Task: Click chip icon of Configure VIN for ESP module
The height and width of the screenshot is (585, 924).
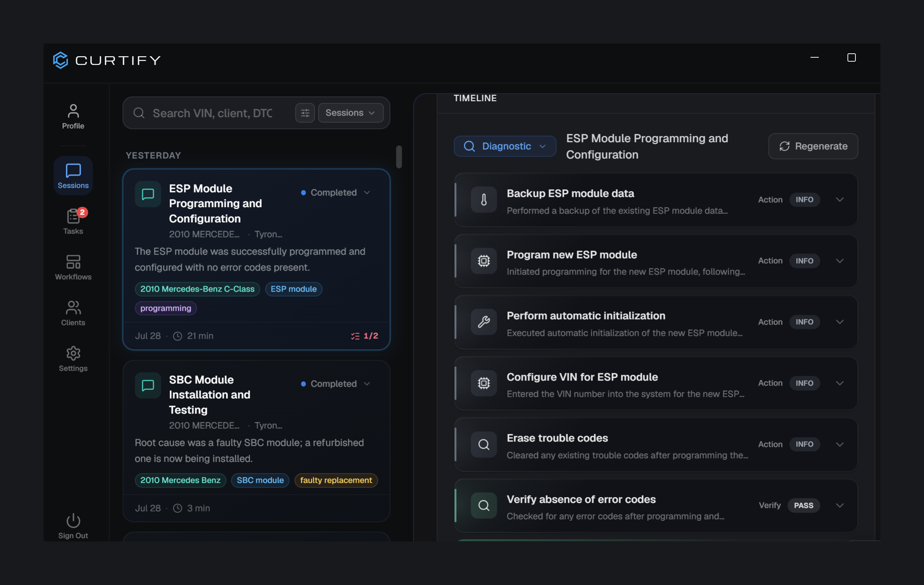Action: pos(484,383)
